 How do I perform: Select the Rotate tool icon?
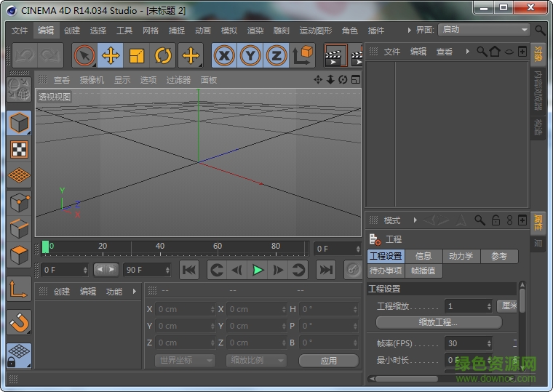click(x=163, y=55)
